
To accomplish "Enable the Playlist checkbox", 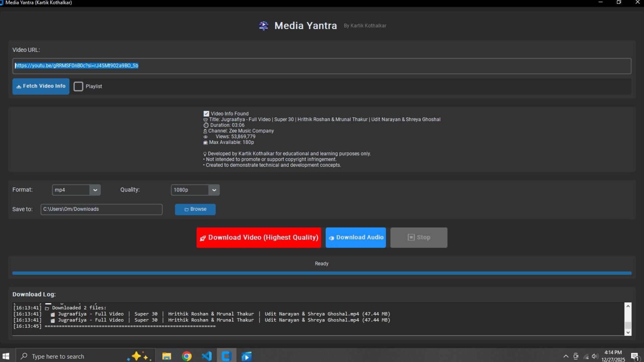I will click(x=78, y=87).
